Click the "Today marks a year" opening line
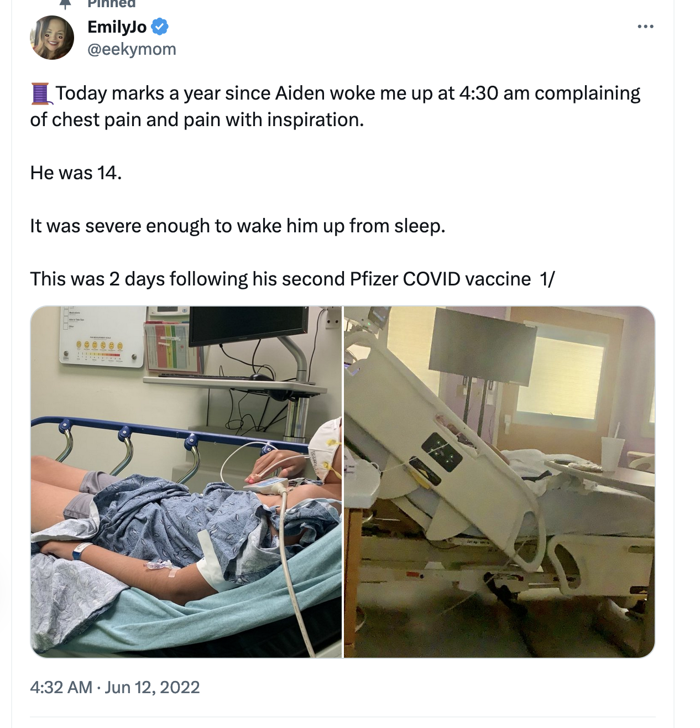700x728 pixels. point(347,93)
